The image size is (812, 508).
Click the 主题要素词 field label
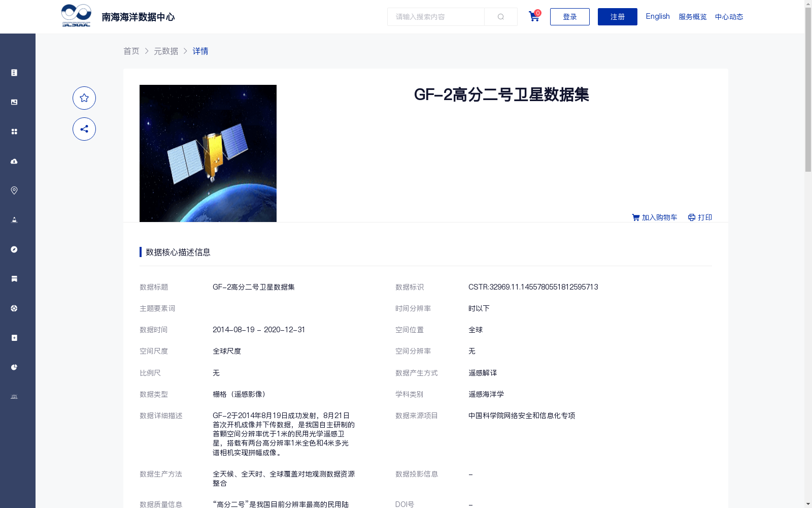tap(157, 308)
